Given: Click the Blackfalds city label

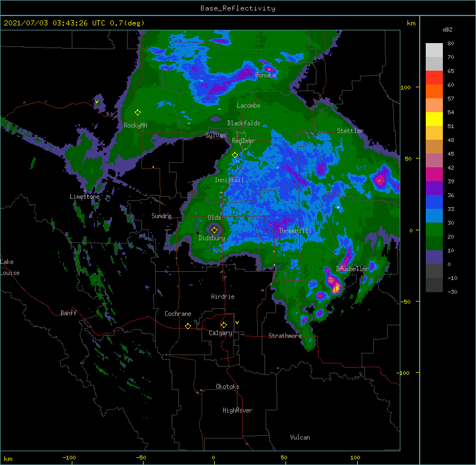Looking at the screenshot, I should point(244,123).
